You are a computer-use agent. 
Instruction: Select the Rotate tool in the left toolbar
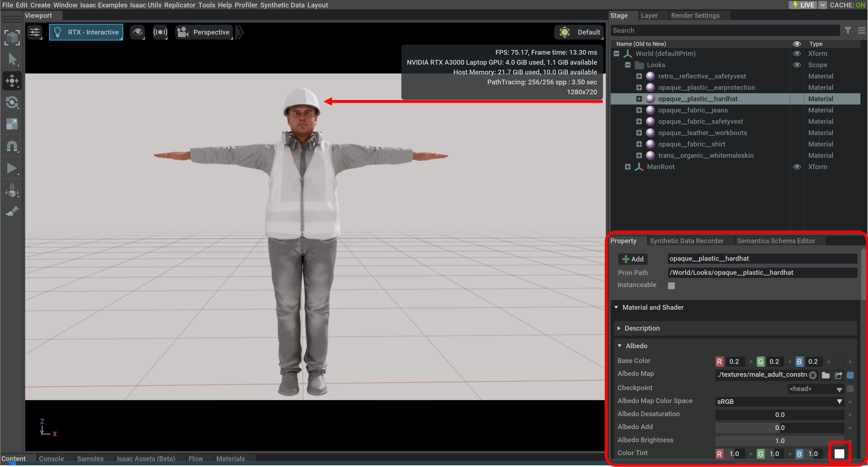tap(12, 102)
